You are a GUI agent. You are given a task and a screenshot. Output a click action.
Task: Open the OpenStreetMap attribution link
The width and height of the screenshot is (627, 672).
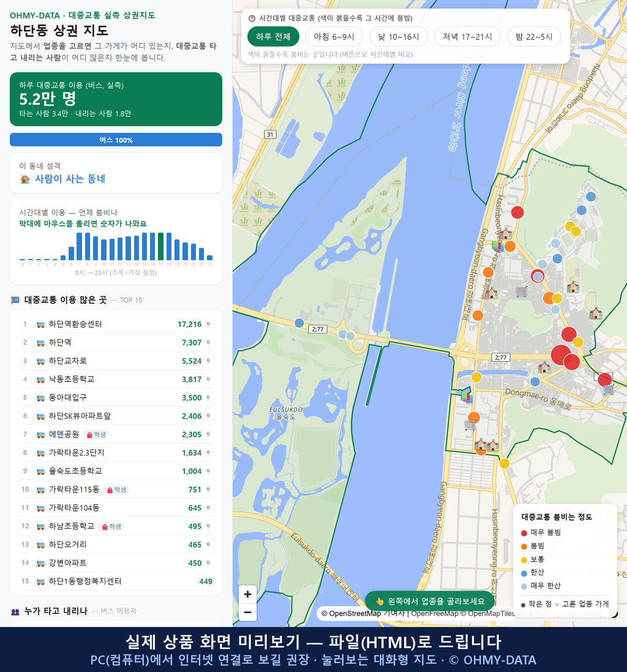[x=351, y=614]
